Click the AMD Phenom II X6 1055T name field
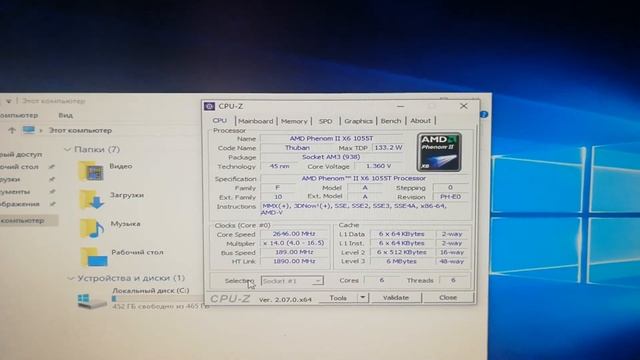 331,139
